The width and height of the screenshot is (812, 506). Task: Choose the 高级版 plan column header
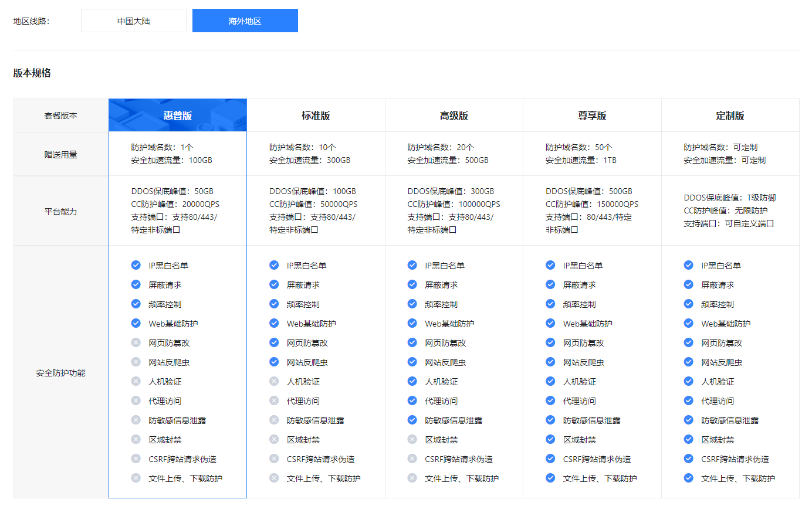click(x=454, y=116)
